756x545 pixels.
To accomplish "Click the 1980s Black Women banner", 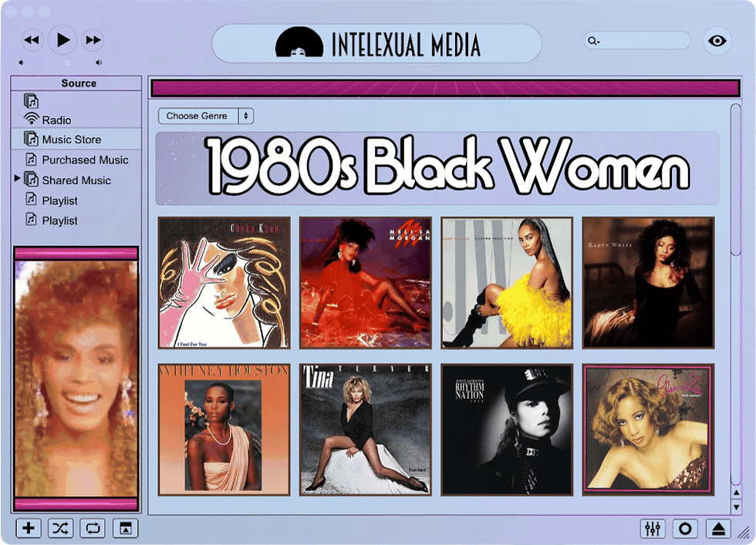I will 437,168.
